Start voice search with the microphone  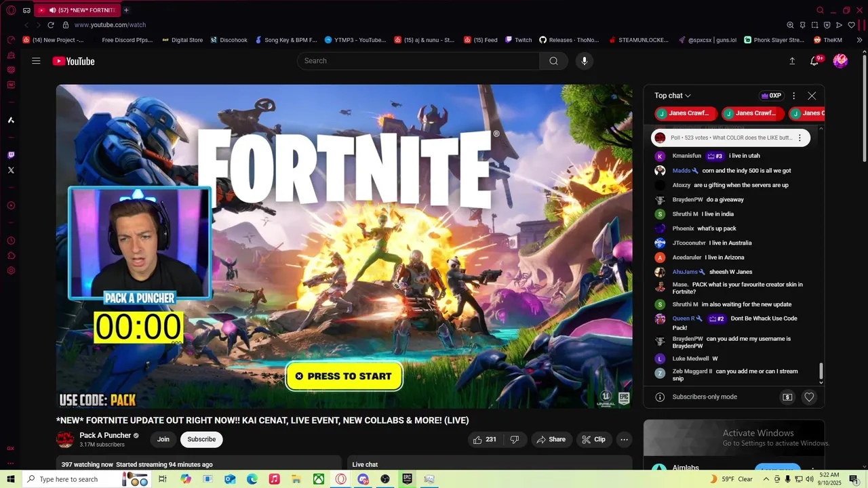[x=585, y=61]
